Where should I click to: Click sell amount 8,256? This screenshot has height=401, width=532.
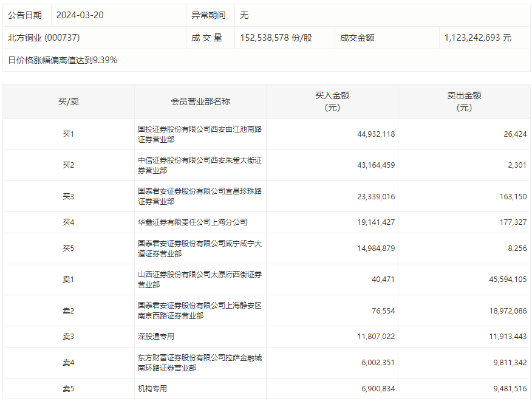point(517,248)
